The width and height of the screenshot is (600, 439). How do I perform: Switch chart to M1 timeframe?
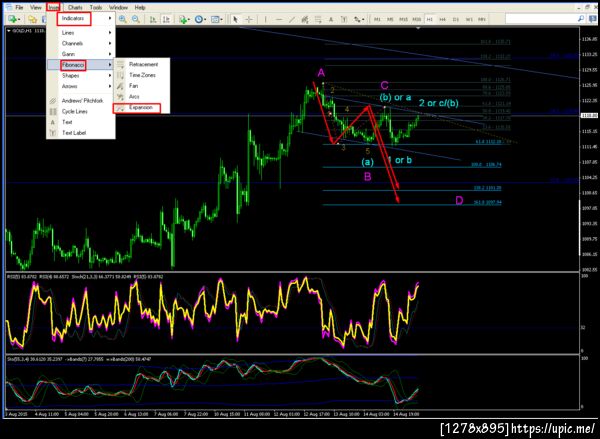pos(377,19)
